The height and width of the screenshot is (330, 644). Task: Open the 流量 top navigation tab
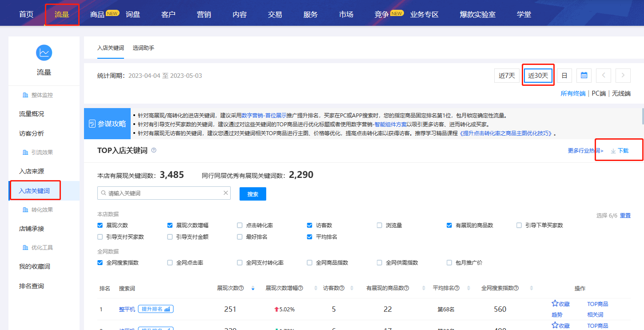62,14
